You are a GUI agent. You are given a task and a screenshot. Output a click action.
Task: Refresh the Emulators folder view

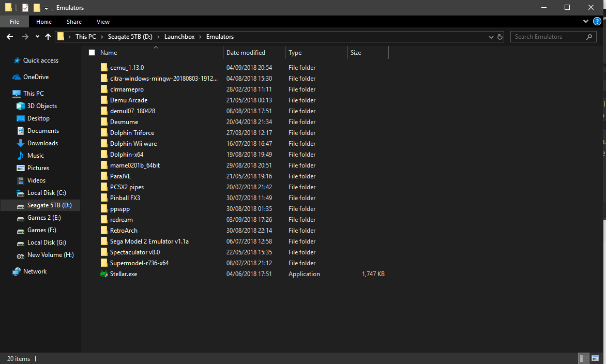[499, 37]
